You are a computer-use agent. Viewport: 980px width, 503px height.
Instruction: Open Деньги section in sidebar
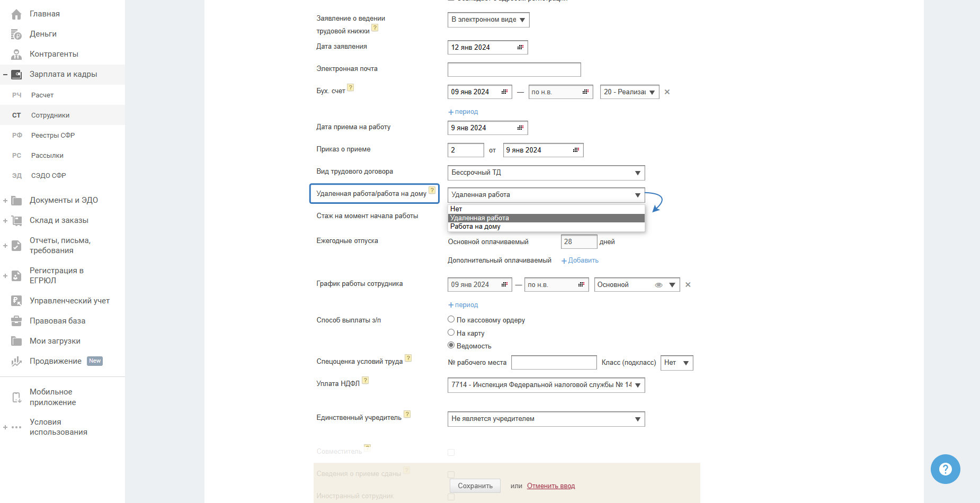[x=43, y=34]
